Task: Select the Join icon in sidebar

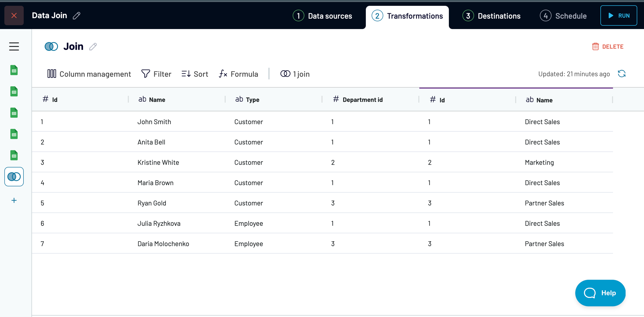Action: [x=14, y=177]
